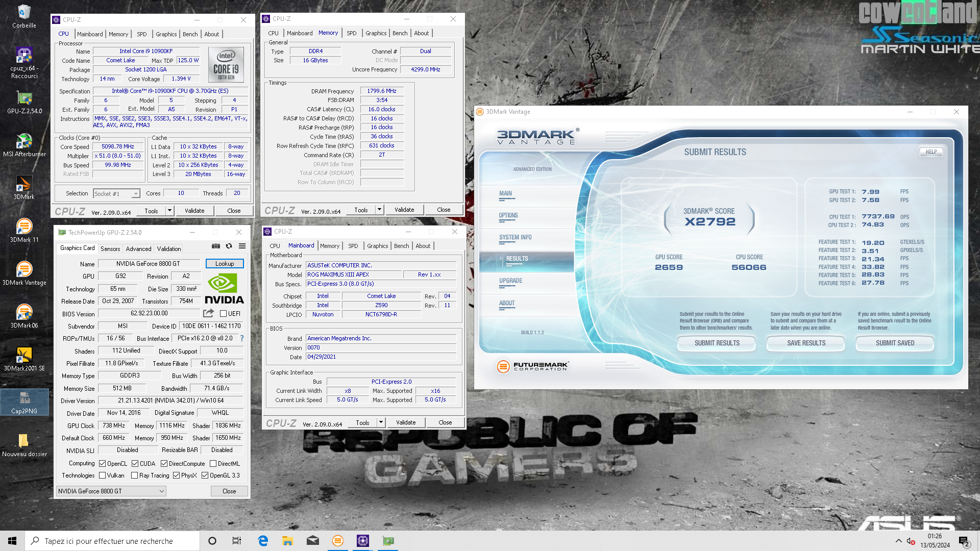
Task: Click SUBMIT RESULTS button in 3DMark Vantage
Action: pyautogui.click(x=717, y=343)
